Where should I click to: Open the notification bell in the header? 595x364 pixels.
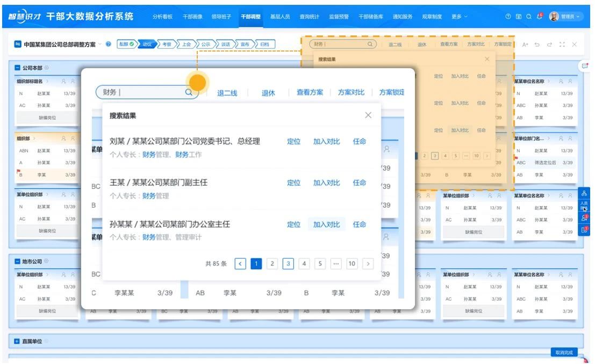click(x=540, y=17)
